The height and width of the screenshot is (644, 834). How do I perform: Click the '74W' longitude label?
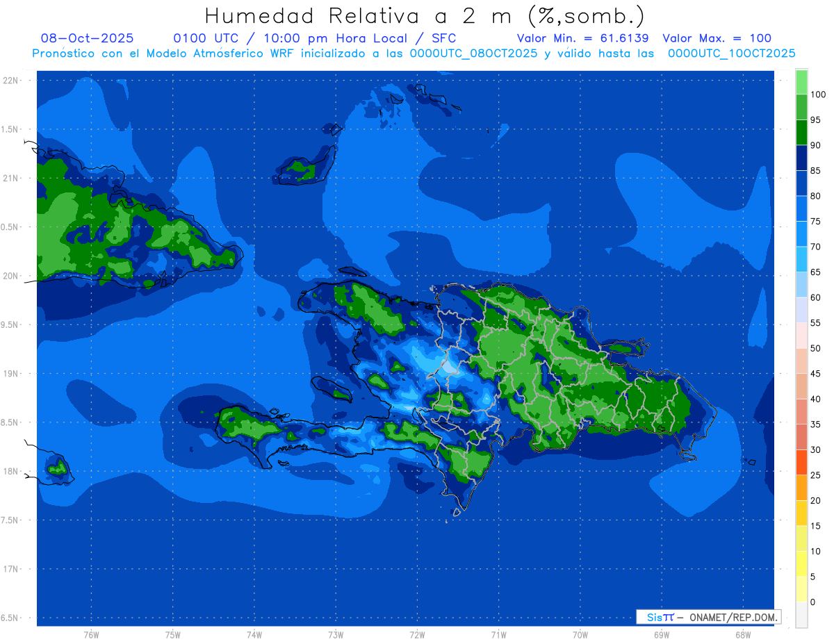coord(254,635)
